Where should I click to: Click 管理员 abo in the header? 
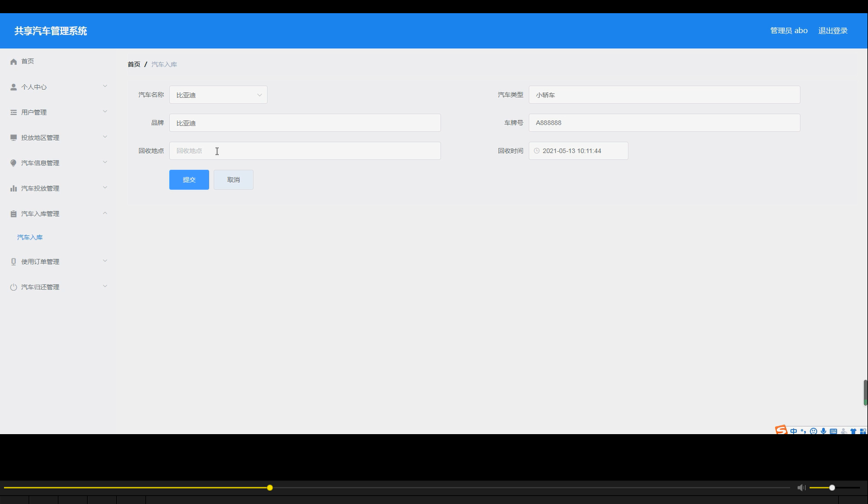(789, 31)
